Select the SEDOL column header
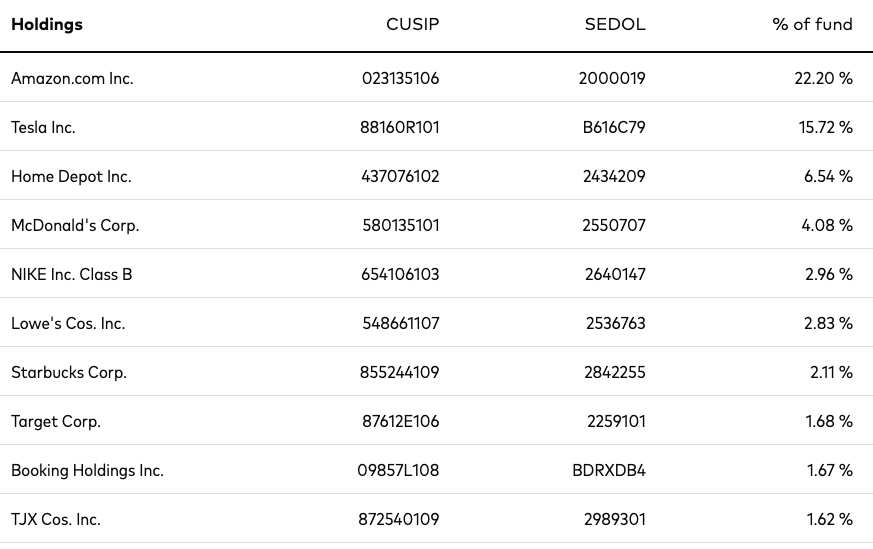Screen dimensions: 873x549 [615, 24]
